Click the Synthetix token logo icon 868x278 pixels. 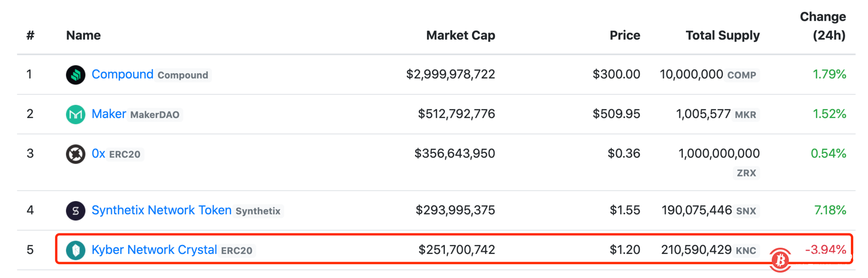pyautogui.click(x=75, y=211)
